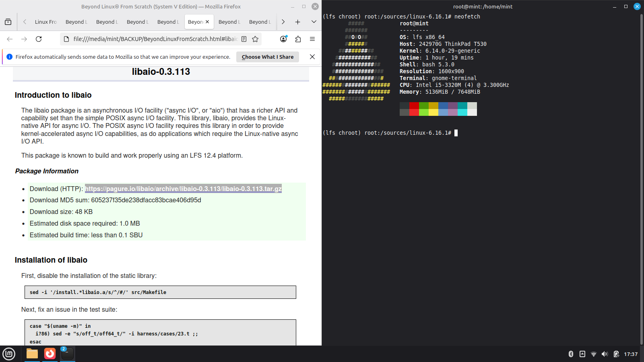This screenshot has height=362, width=644.
Task: Click the case uname -m code block
Action: click(160, 333)
